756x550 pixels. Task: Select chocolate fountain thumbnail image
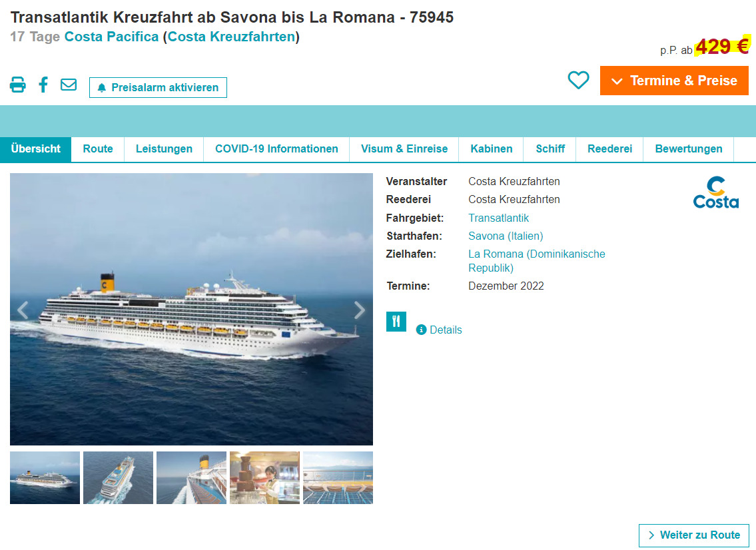[264, 477]
